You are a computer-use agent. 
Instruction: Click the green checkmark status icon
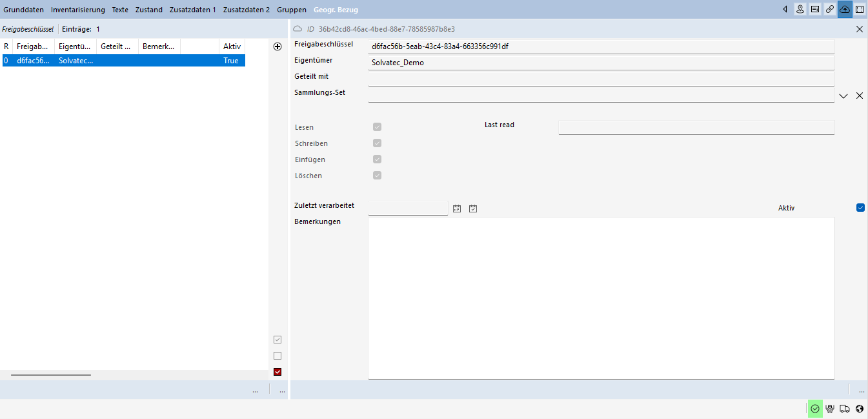pyautogui.click(x=815, y=409)
